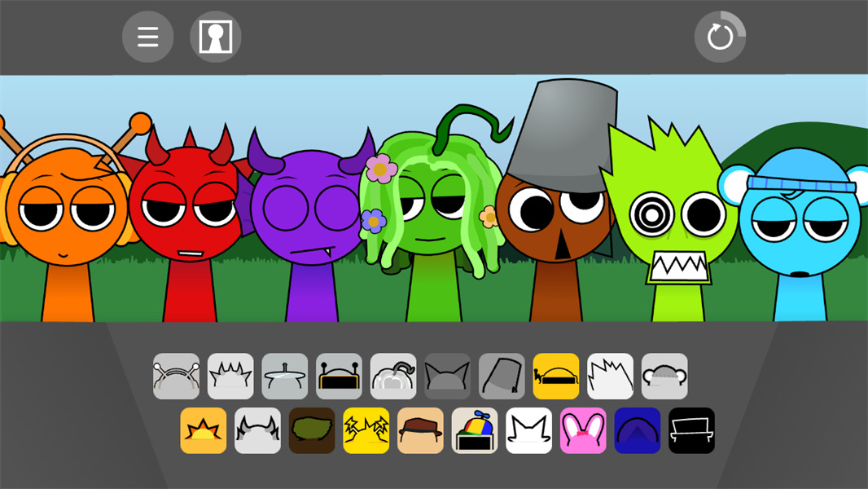The image size is (868, 489).
Task: Open the hamburger menu
Action: tap(147, 37)
